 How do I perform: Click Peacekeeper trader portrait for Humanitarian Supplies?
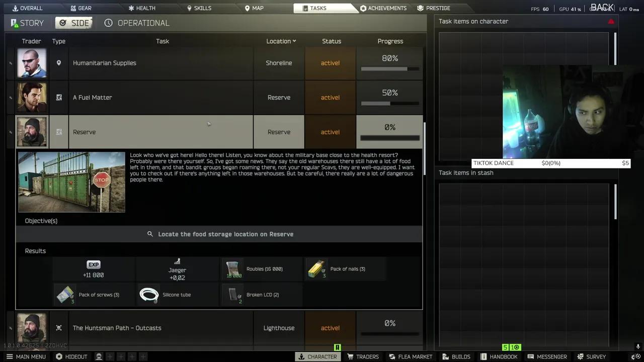coord(32,63)
